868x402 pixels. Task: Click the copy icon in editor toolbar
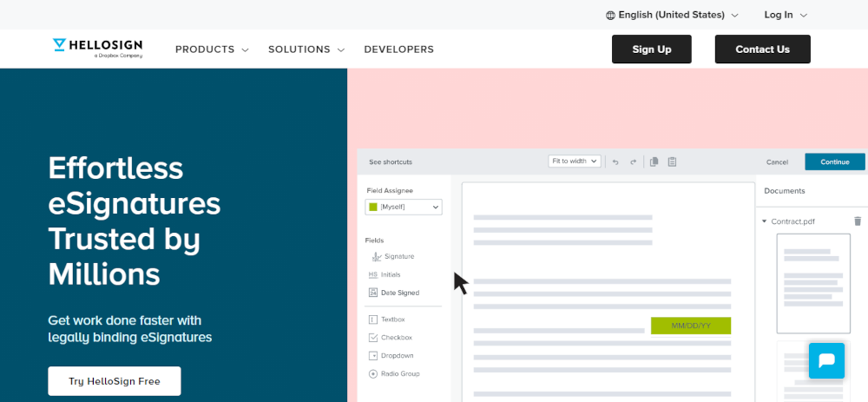point(654,161)
